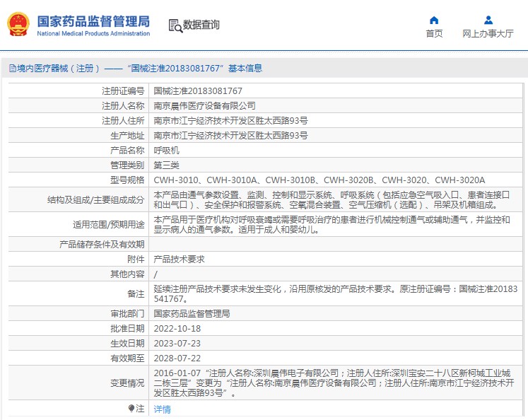Select the 数据查询 heading text
This screenshot has width=528, height=420.
click(201, 25)
